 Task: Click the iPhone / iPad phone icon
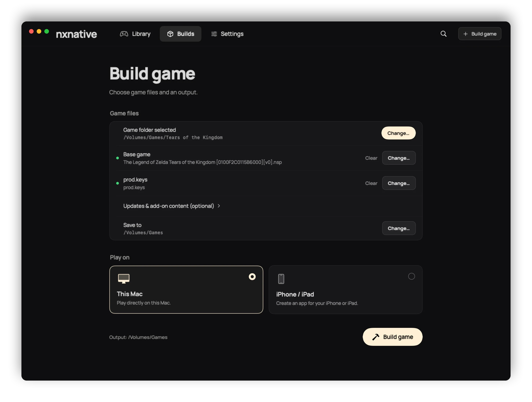click(x=281, y=279)
